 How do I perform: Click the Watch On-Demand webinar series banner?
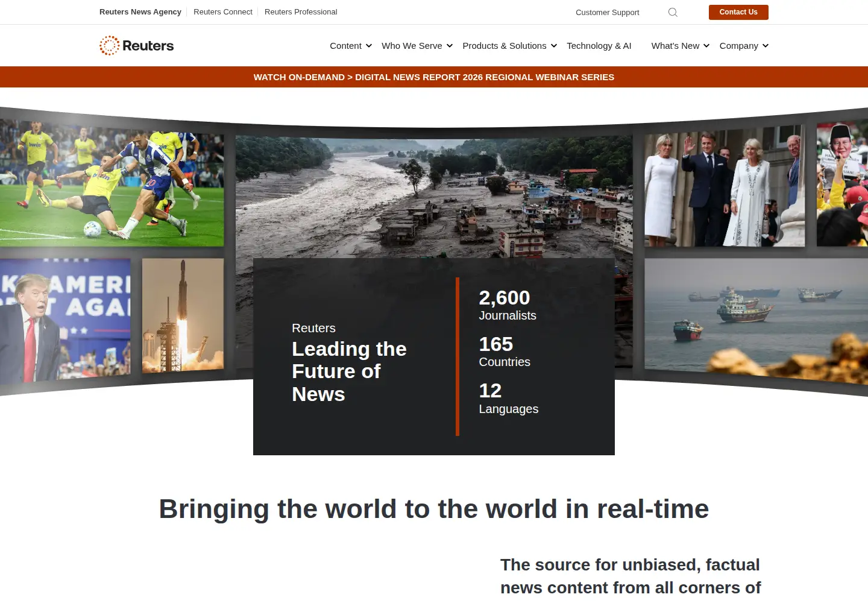[x=434, y=77]
